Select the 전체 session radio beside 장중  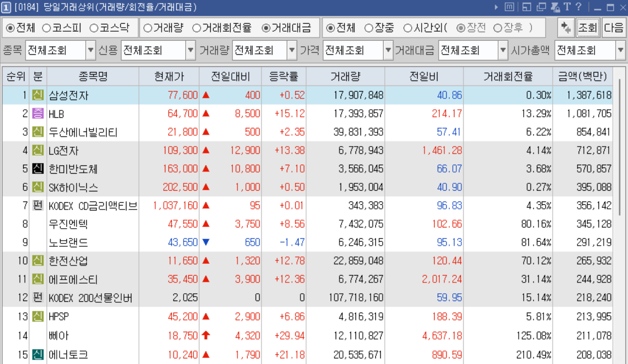tap(330, 28)
